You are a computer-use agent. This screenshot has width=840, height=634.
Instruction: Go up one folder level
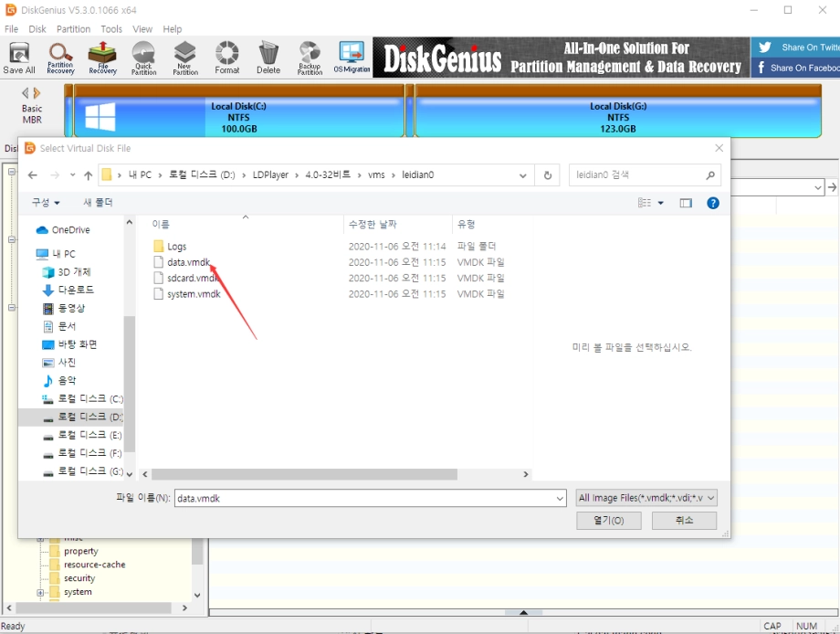click(x=89, y=175)
